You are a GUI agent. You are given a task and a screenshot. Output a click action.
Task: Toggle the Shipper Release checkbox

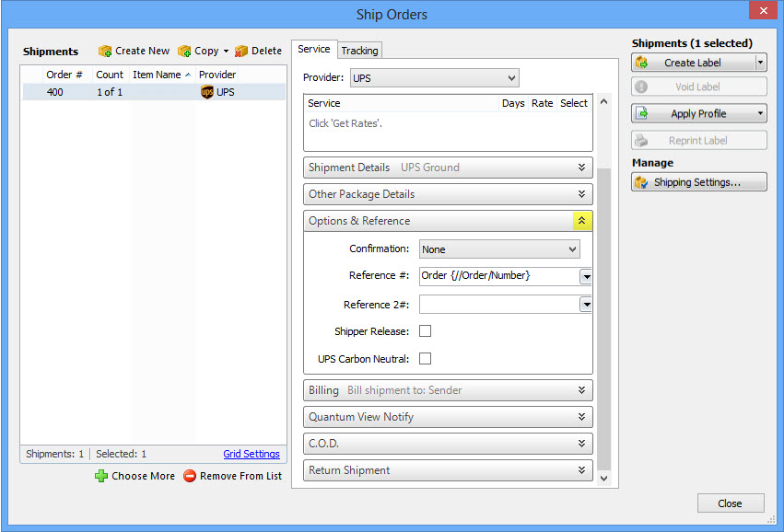[425, 331]
